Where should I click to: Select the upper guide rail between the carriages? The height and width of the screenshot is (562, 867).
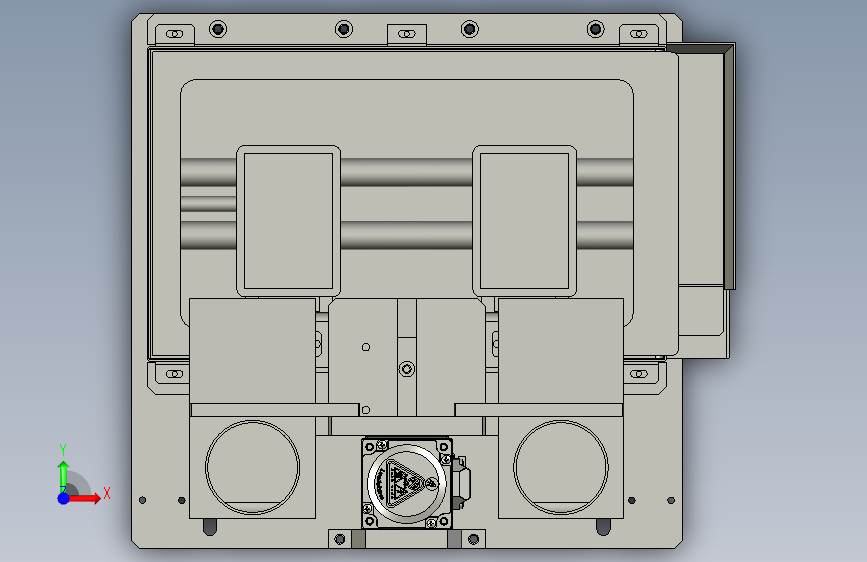[x=406, y=172]
